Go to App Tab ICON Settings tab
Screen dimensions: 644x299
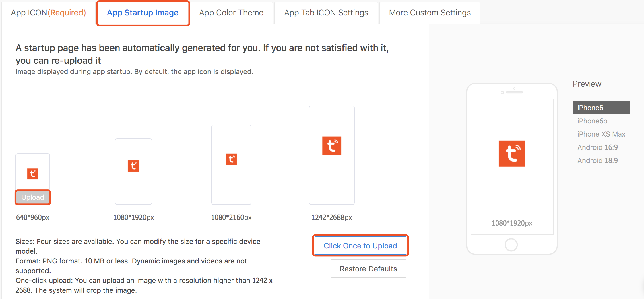pos(326,13)
